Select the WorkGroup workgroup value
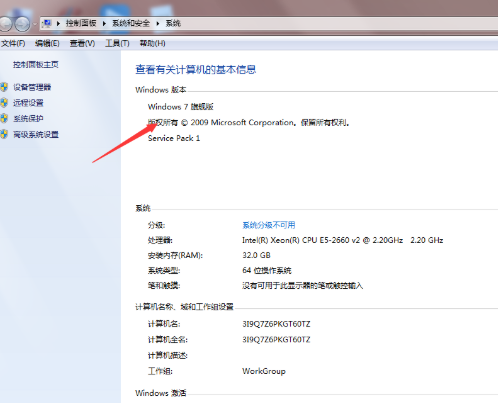 tap(264, 371)
